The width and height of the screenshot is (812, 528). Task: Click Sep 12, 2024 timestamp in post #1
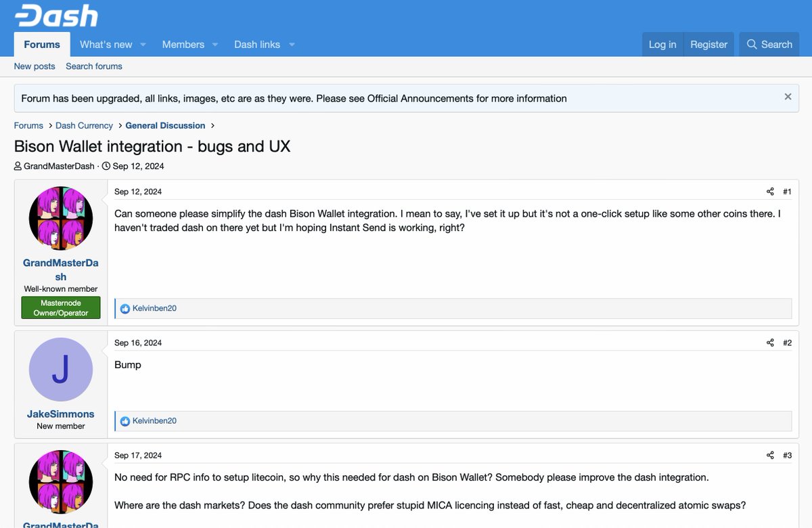pos(138,192)
